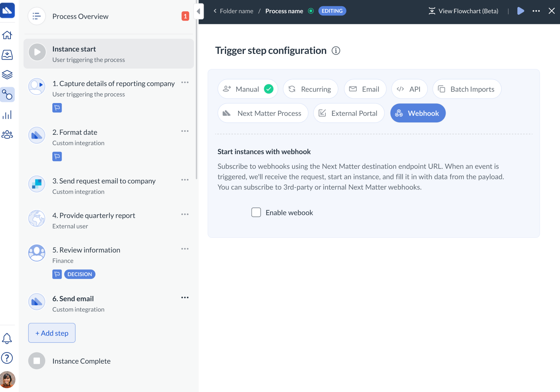Run the process with the play button
The image size is (560, 392).
521,11
